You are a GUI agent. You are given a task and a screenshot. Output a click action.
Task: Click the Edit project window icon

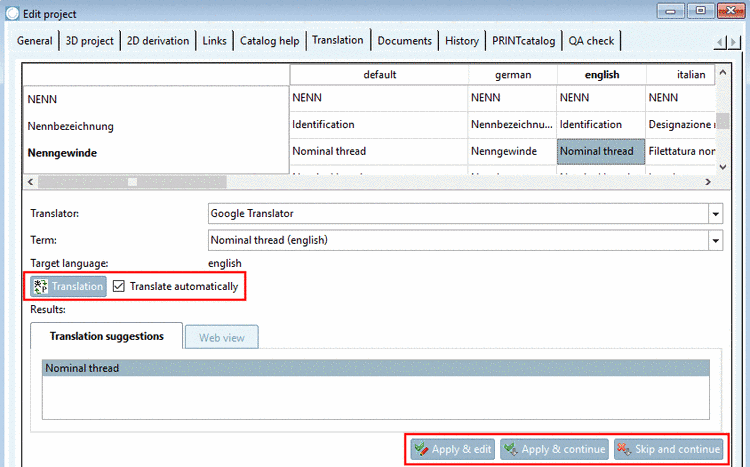(12, 13)
